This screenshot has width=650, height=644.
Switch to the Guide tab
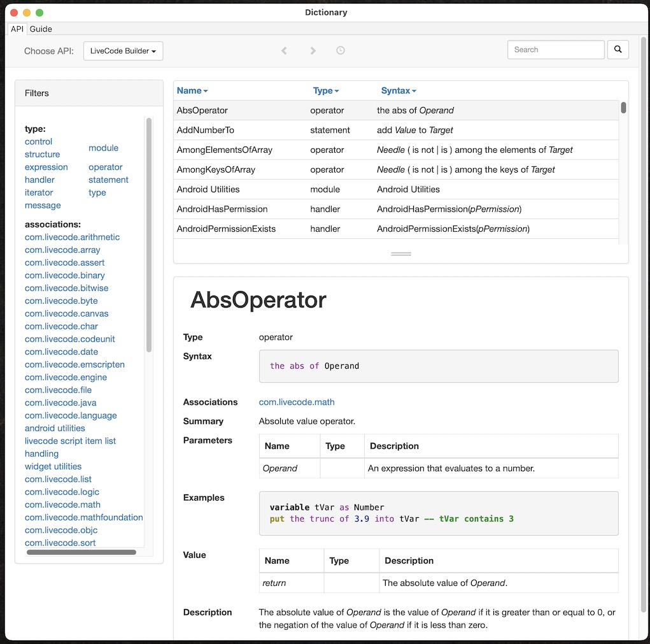(41, 29)
